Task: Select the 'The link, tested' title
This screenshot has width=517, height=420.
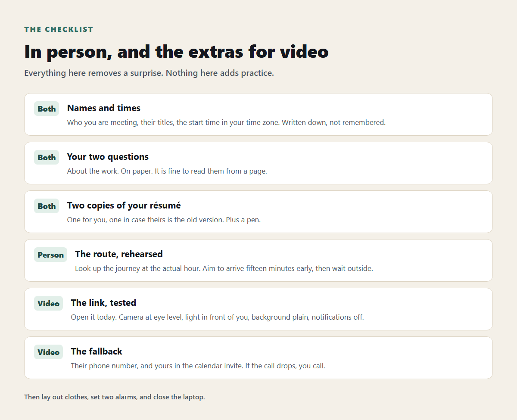Action: pyautogui.click(x=103, y=303)
